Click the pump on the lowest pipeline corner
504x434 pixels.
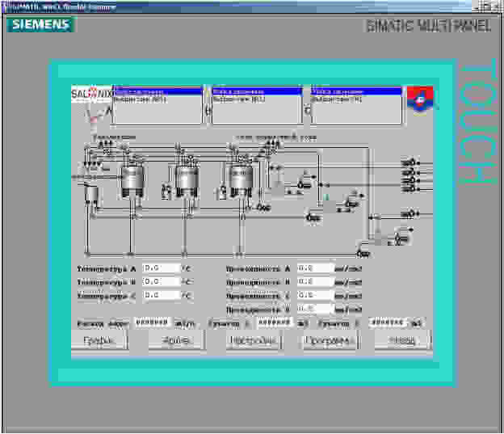click(363, 254)
